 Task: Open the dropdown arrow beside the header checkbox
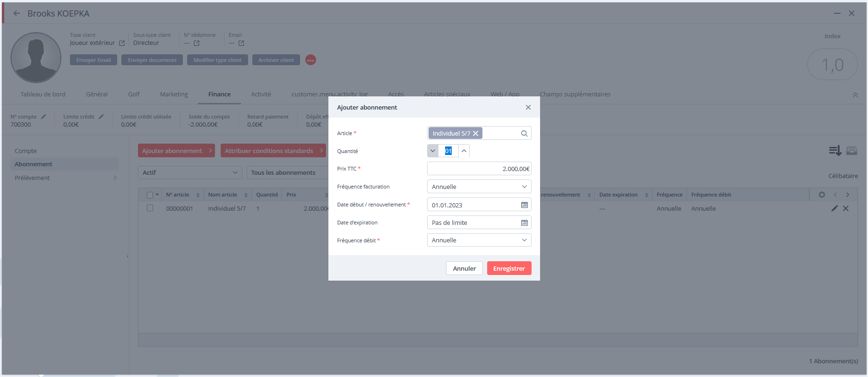point(157,195)
